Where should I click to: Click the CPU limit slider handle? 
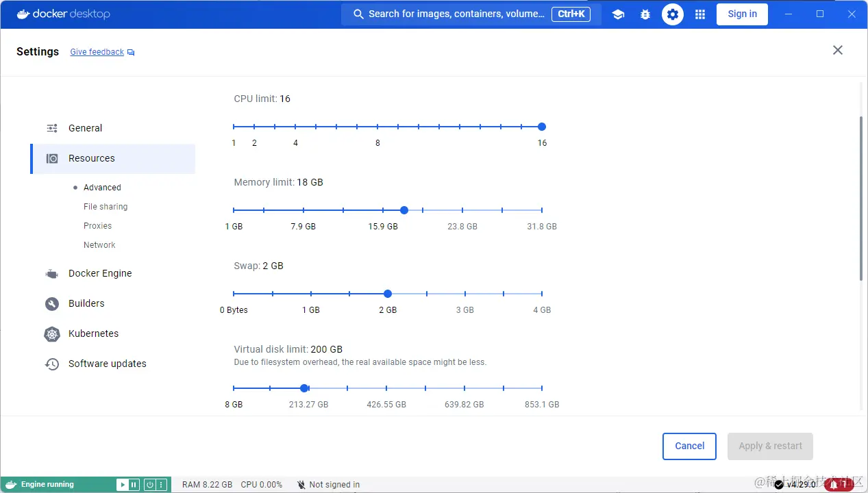pyautogui.click(x=542, y=127)
